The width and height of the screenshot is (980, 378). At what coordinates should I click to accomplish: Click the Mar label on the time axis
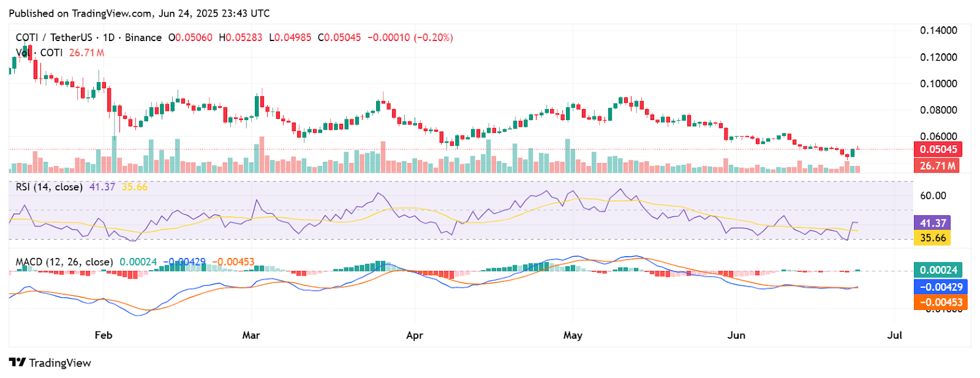[251, 335]
